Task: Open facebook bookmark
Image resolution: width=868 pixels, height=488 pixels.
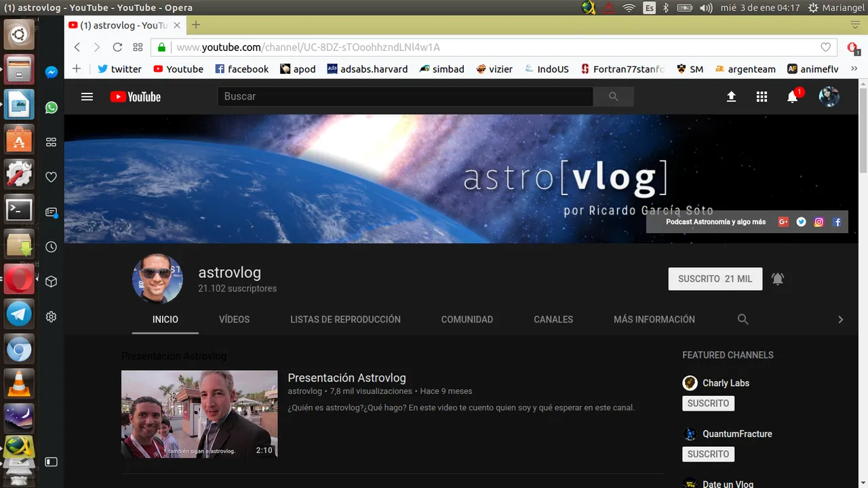Action: tap(241, 68)
